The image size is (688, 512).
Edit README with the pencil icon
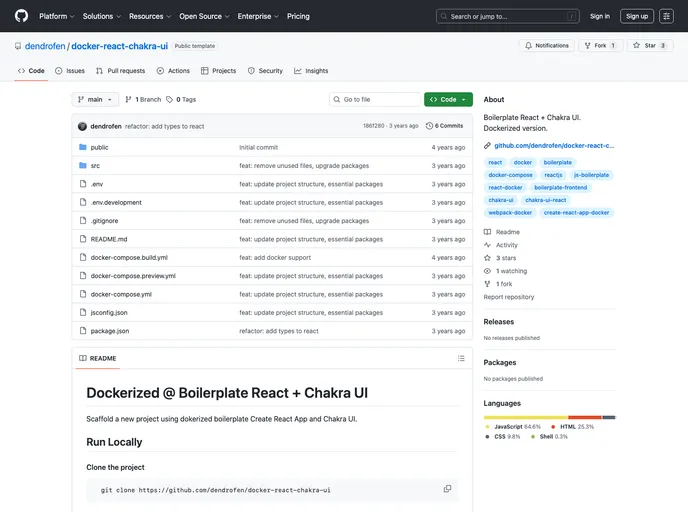(438, 358)
